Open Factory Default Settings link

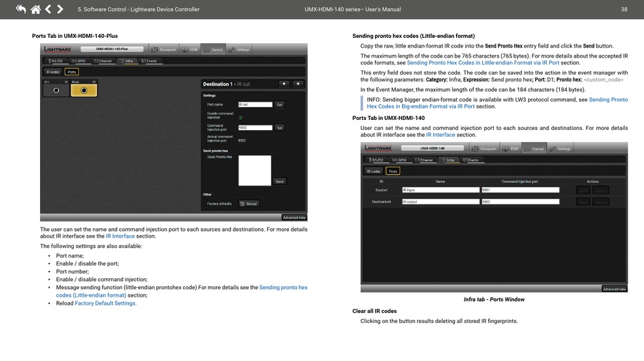click(x=106, y=303)
